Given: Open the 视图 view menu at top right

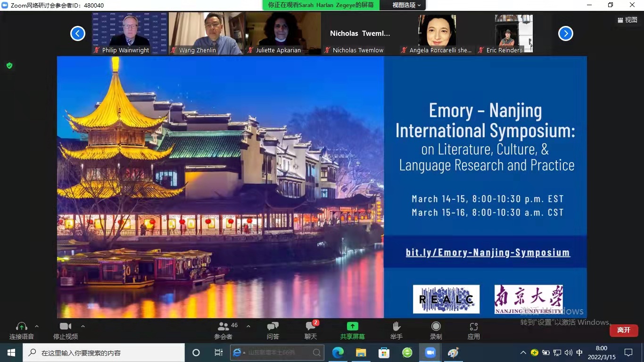Looking at the screenshot, I should (x=627, y=20).
